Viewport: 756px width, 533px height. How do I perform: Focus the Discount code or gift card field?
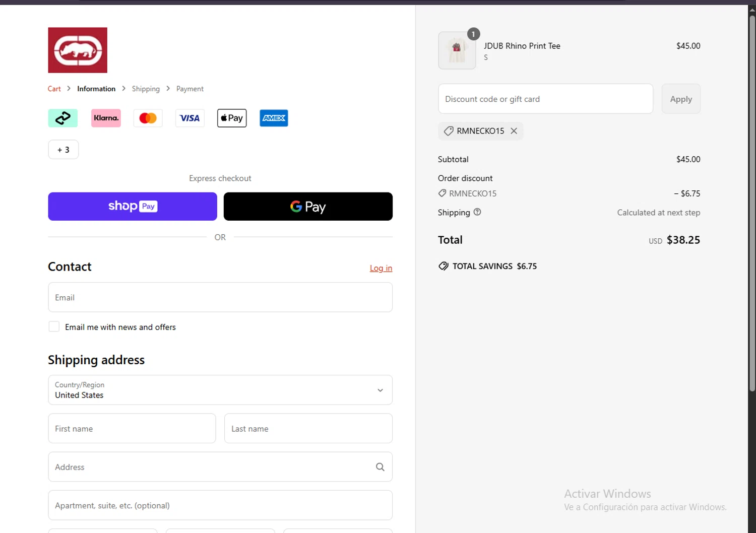point(545,99)
